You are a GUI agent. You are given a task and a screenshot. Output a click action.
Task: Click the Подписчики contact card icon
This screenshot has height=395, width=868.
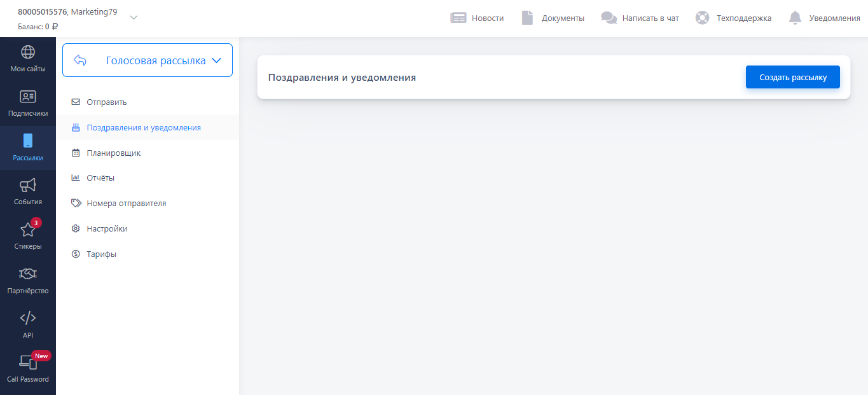[28, 97]
